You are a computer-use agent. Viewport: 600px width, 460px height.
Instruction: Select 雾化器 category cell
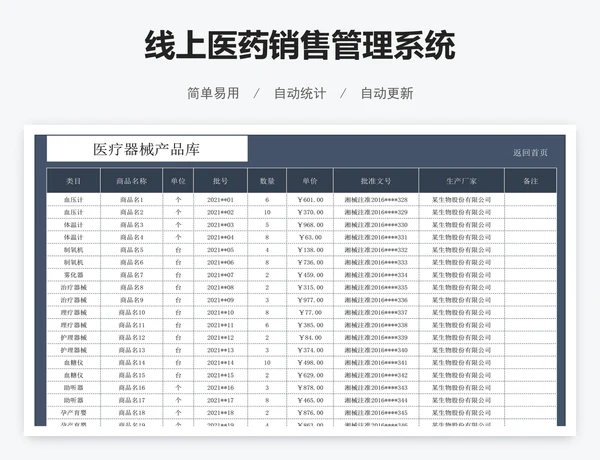click(73, 275)
